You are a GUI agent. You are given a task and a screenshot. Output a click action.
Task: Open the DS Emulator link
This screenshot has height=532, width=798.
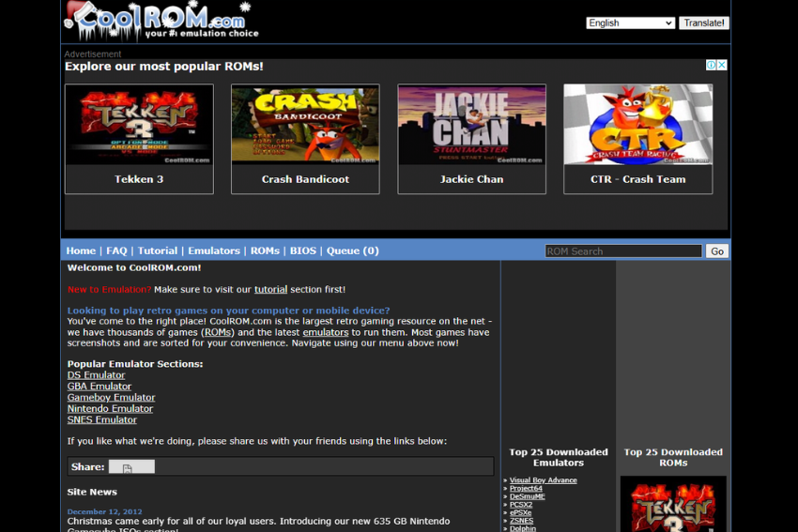pos(96,375)
